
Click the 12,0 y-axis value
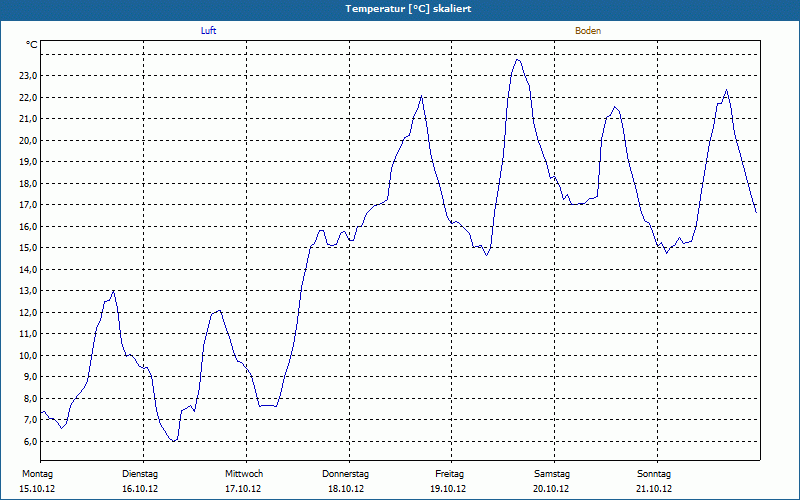click(x=28, y=312)
